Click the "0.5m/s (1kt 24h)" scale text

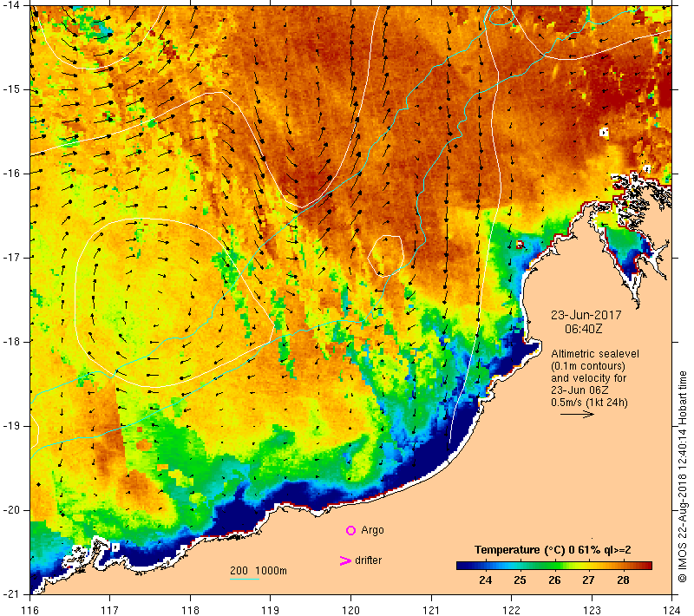[x=589, y=403]
